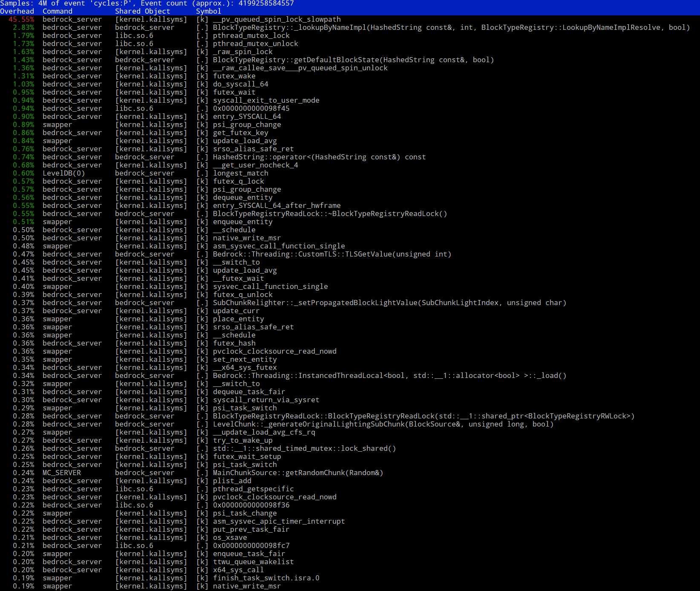
Task: Select the __get_user_nocheck_4 symbol
Action: [256, 165]
